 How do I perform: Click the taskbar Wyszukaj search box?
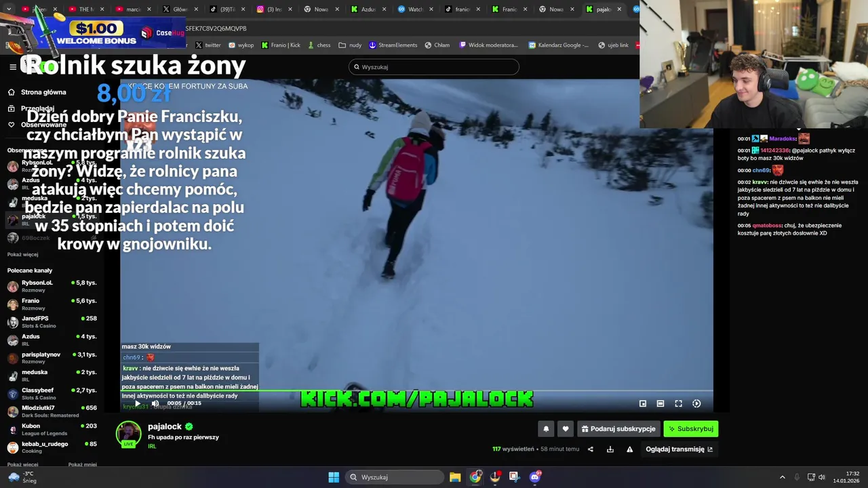(x=395, y=477)
